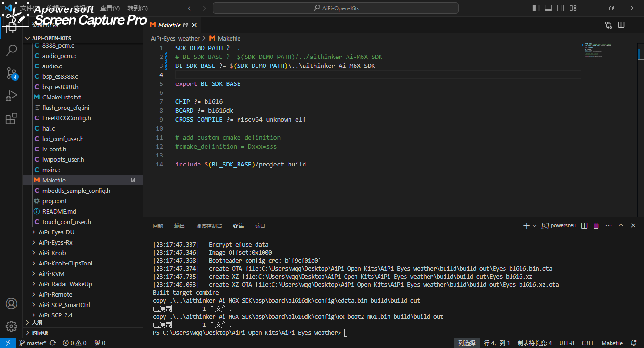Select the powershell terminal label
This screenshot has height=348, width=644.
click(559, 226)
